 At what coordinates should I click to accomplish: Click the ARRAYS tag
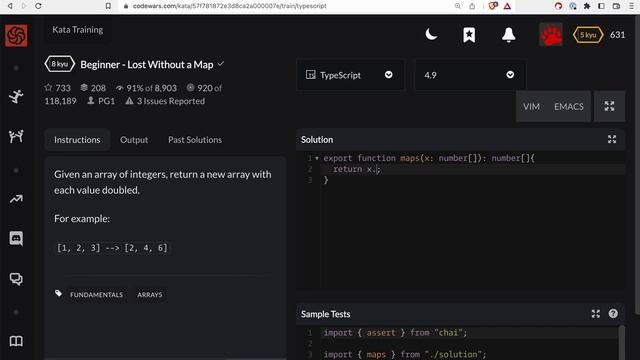pos(150,295)
